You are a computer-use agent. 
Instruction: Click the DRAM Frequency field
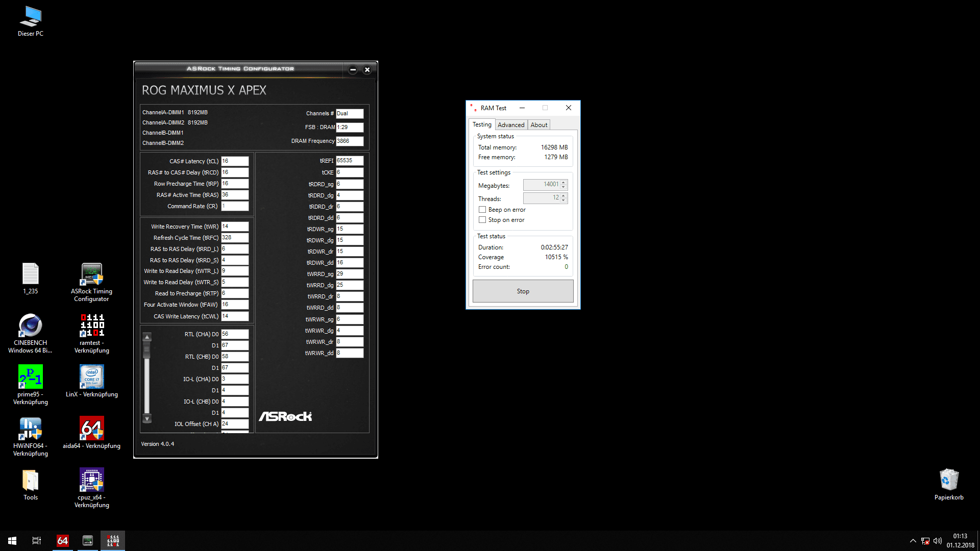pyautogui.click(x=350, y=141)
